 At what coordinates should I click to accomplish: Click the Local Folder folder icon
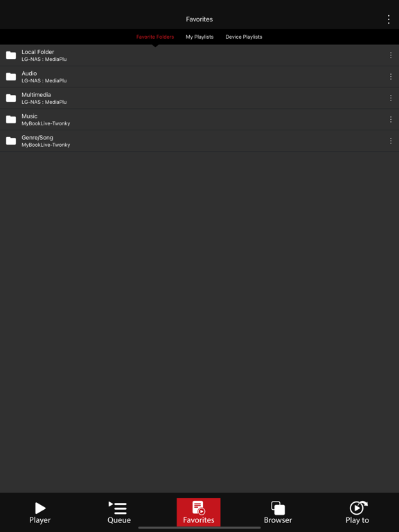(x=11, y=55)
